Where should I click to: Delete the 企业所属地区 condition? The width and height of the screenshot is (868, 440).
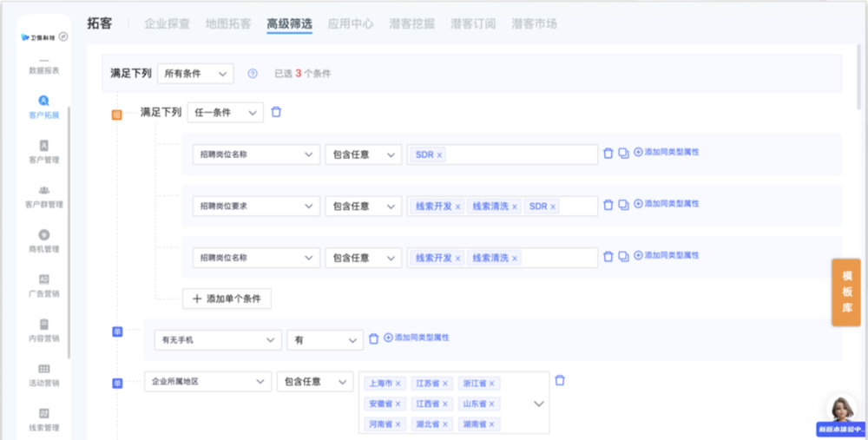click(560, 380)
